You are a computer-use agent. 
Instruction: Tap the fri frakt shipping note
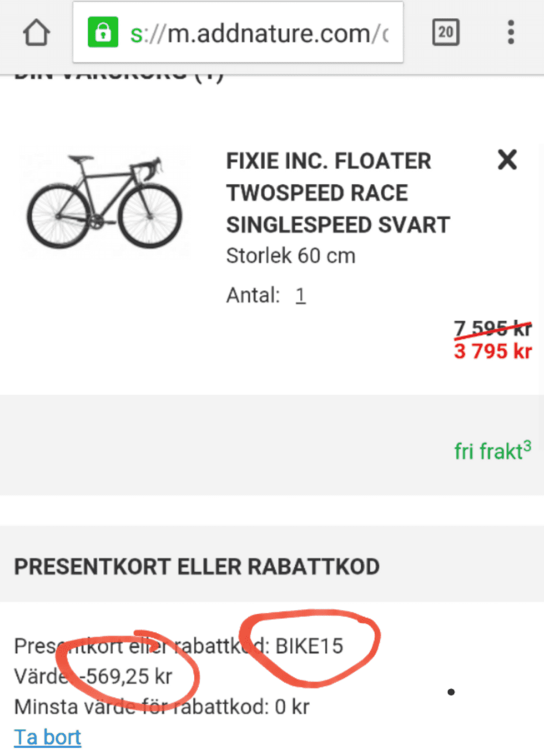click(x=492, y=450)
